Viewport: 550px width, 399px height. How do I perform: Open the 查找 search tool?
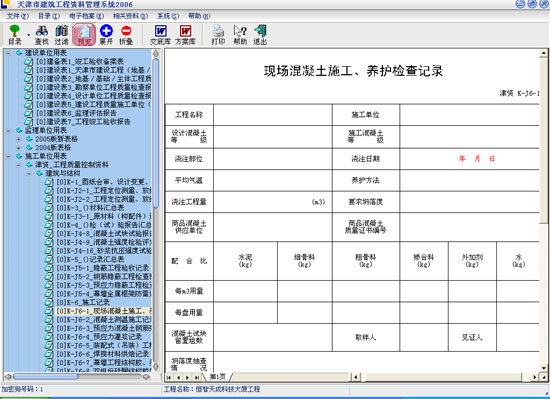pyautogui.click(x=42, y=35)
